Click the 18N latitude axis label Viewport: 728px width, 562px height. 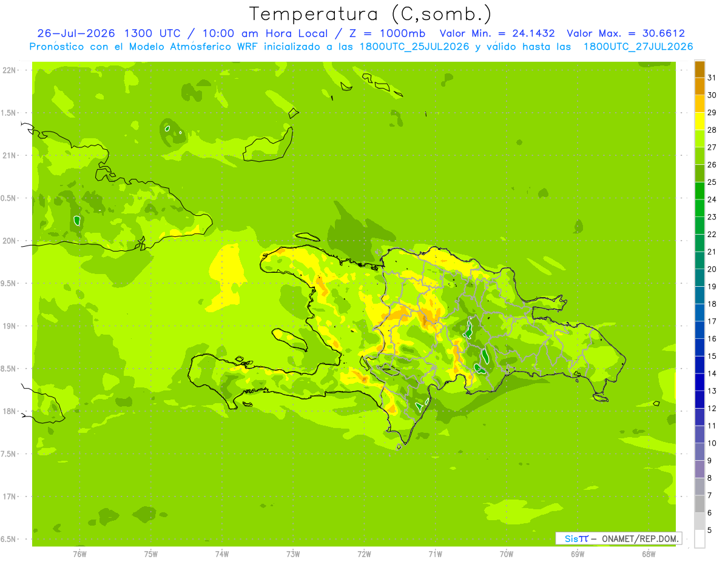pos(10,411)
